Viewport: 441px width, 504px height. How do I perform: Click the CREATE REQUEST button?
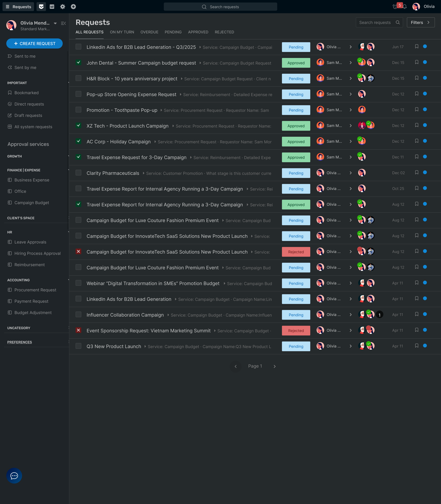[34, 43]
